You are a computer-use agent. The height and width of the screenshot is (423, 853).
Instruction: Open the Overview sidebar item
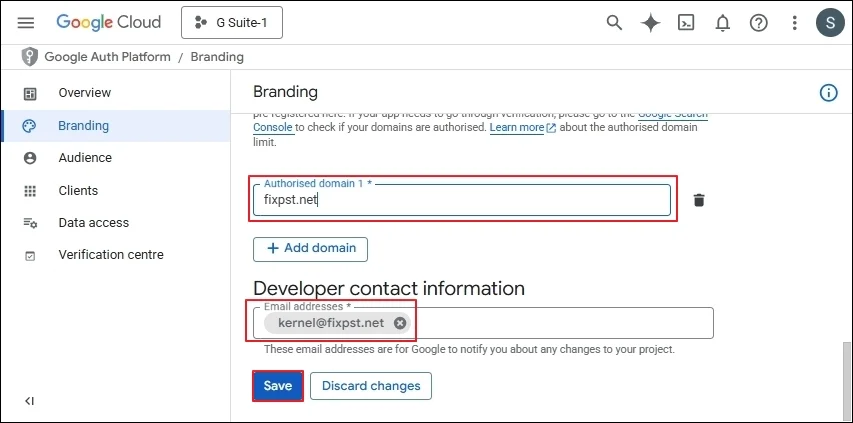pyautogui.click(x=115, y=93)
